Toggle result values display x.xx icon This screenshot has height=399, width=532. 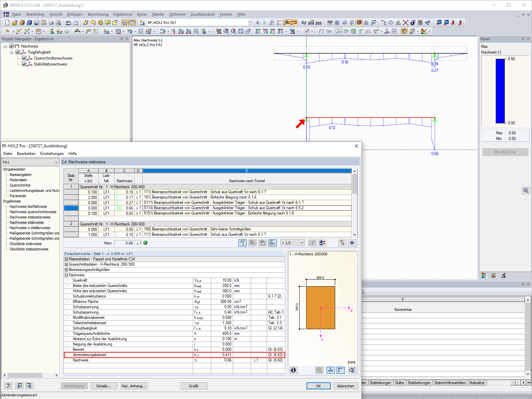click(x=294, y=23)
